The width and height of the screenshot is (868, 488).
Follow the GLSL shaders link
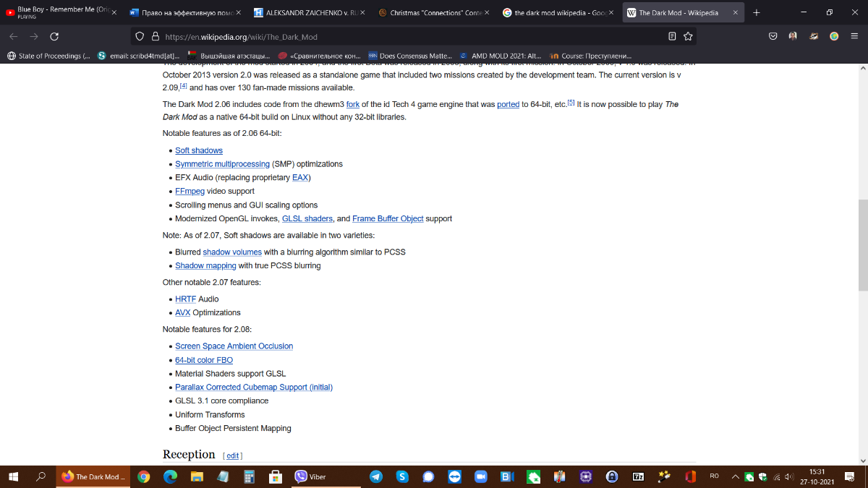click(x=307, y=218)
